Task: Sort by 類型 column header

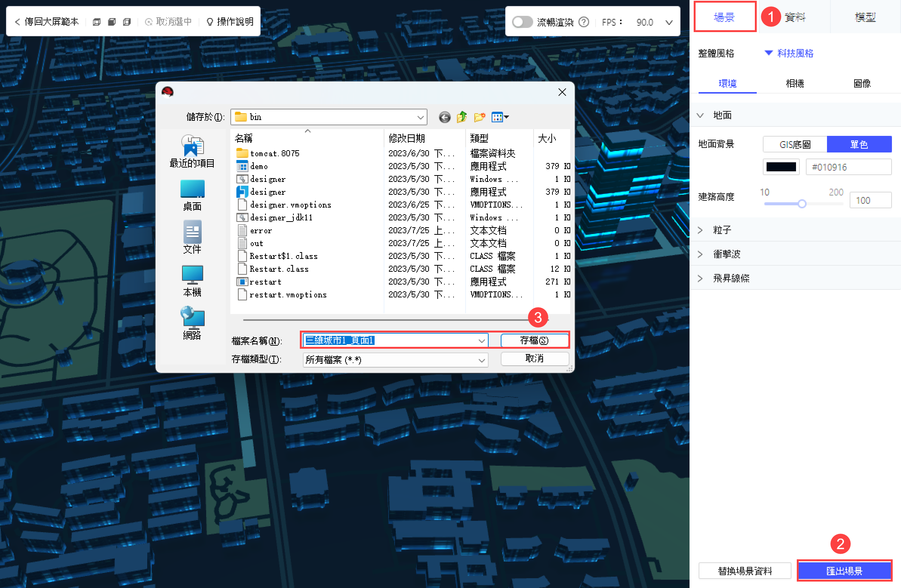Action: [x=499, y=139]
